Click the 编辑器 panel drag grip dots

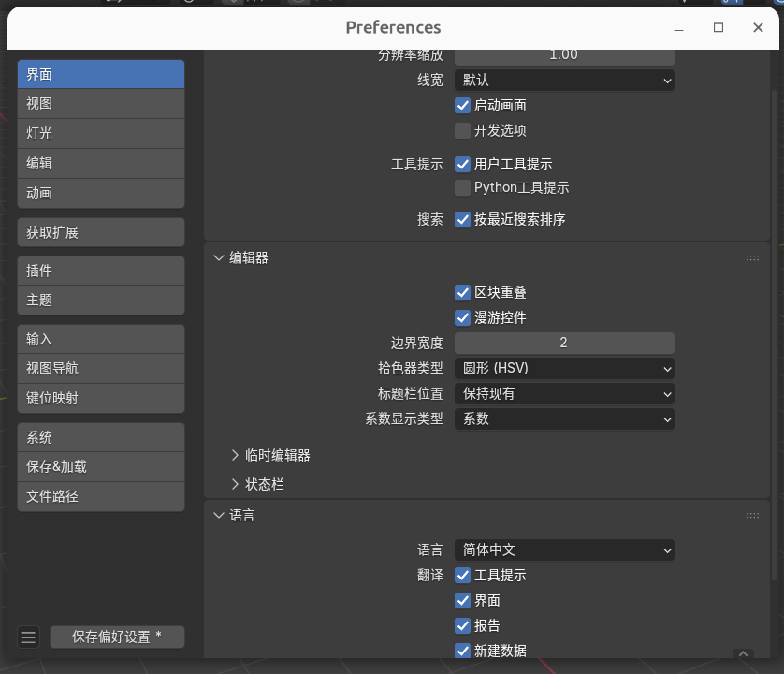coord(752,258)
